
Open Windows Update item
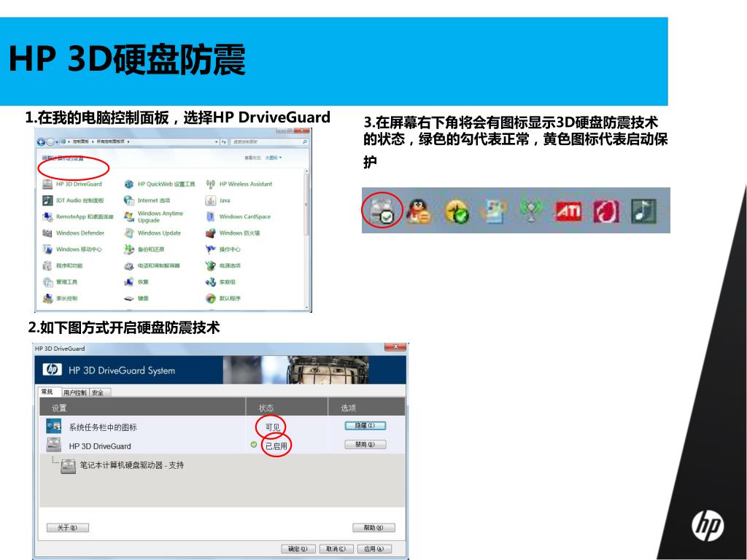click(152, 233)
